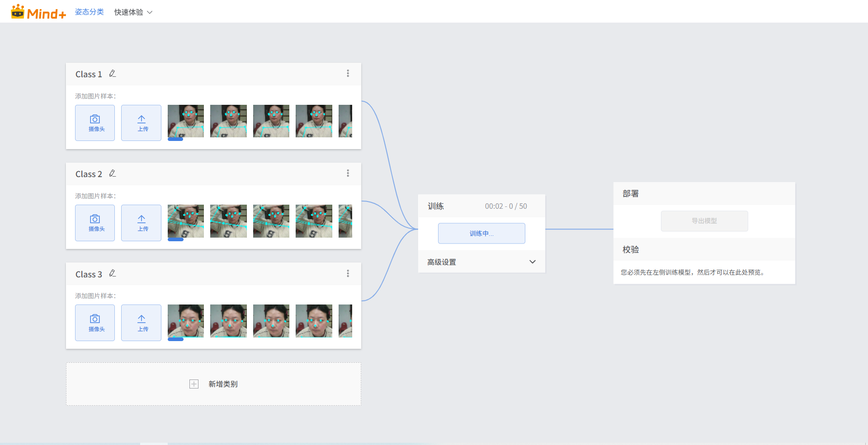Click the Class 1 thumbnail scrollbar
Viewport: 868px width, 445px height.
click(175, 140)
